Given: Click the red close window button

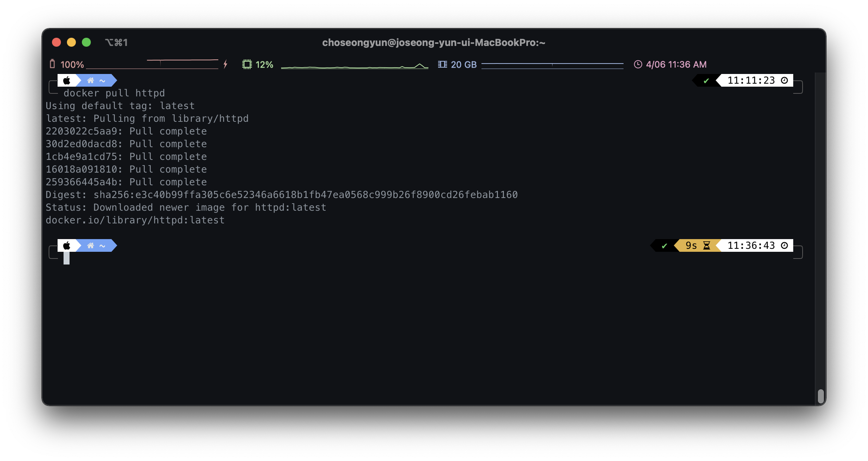Looking at the screenshot, I should tap(56, 42).
